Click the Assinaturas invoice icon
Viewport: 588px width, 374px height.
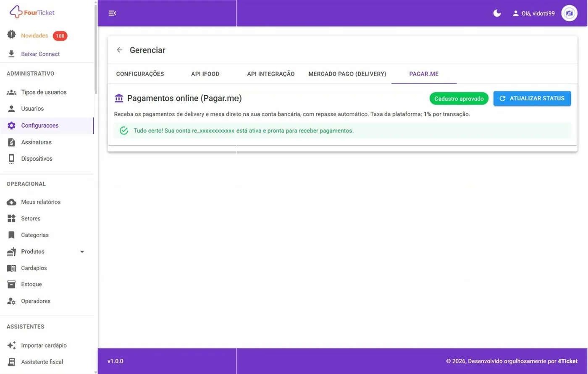(11, 142)
